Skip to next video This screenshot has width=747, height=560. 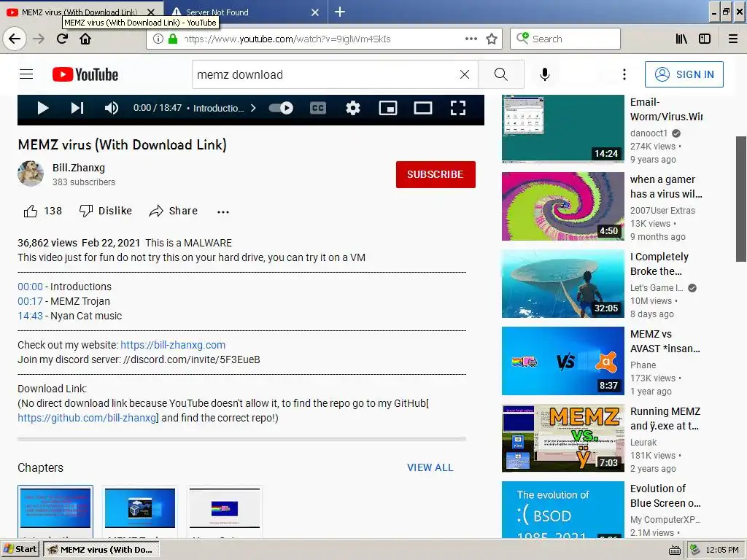pyautogui.click(x=77, y=108)
